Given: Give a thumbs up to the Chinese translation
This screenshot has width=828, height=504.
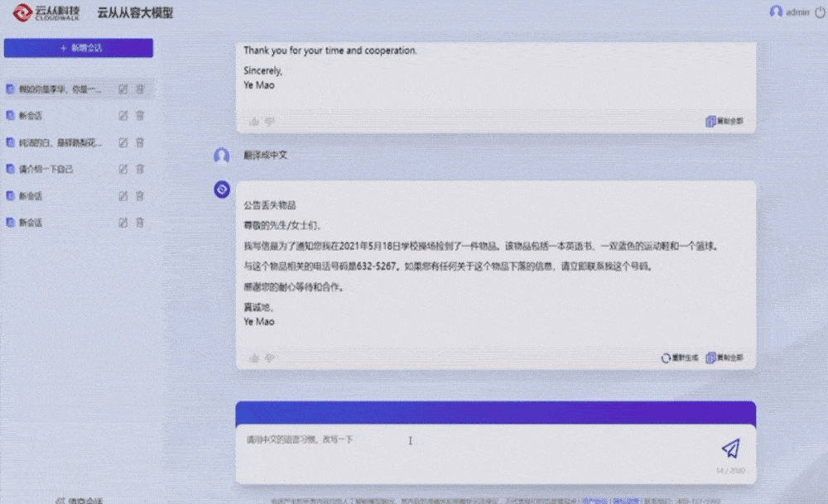Looking at the screenshot, I should 256,358.
